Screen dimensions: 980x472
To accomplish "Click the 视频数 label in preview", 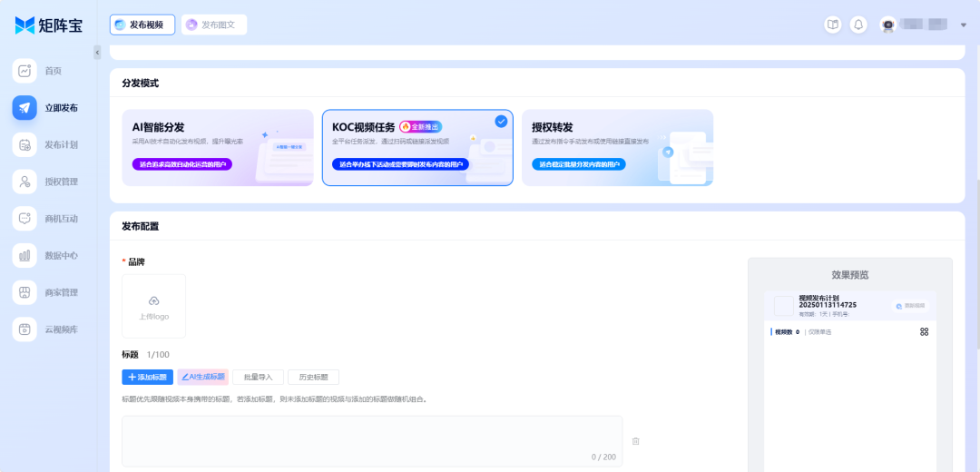I will [783, 332].
